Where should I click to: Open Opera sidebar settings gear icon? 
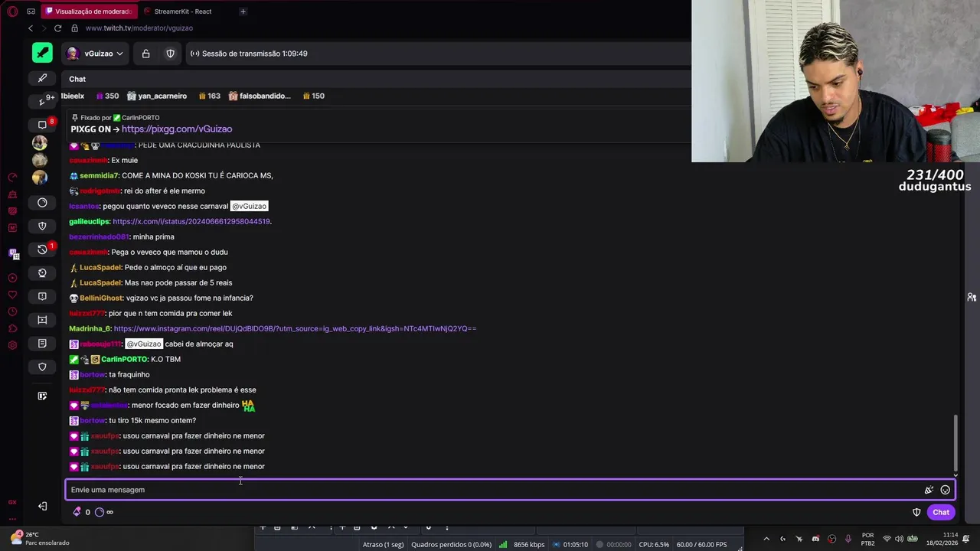coord(12,345)
